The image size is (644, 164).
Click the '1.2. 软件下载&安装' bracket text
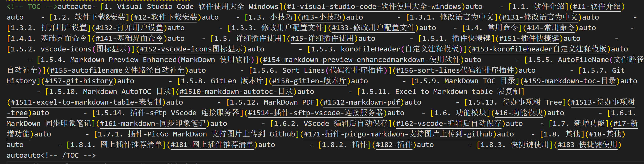click(89, 17)
